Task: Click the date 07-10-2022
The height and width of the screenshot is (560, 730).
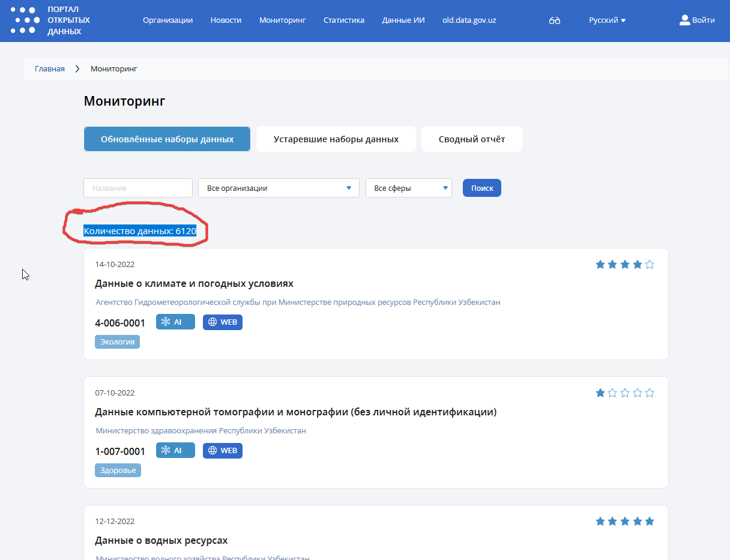Action: click(x=115, y=393)
